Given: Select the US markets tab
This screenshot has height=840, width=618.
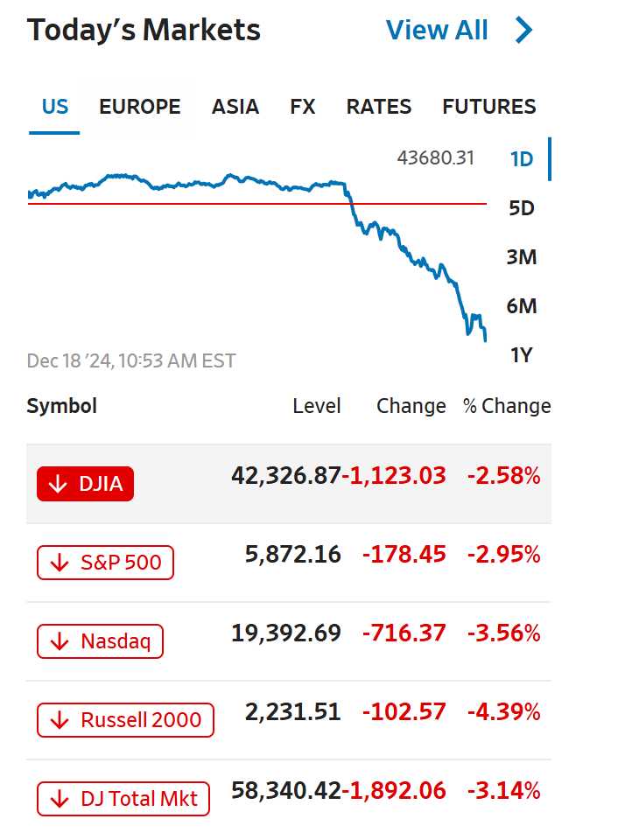Looking at the screenshot, I should coord(54,107).
